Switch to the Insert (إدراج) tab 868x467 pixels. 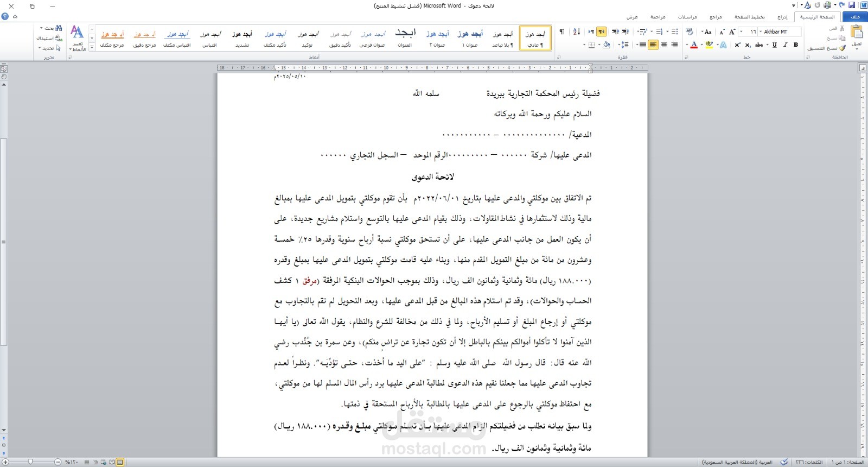click(x=782, y=17)
